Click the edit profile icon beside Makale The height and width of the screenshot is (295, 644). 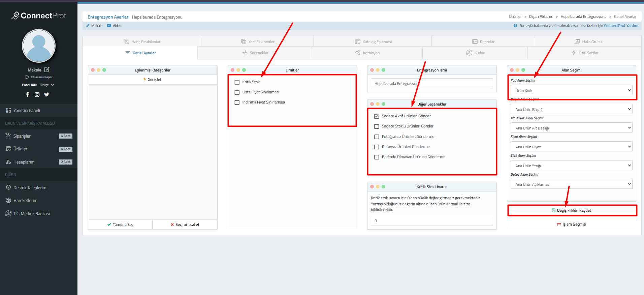(x=47, y=70)
